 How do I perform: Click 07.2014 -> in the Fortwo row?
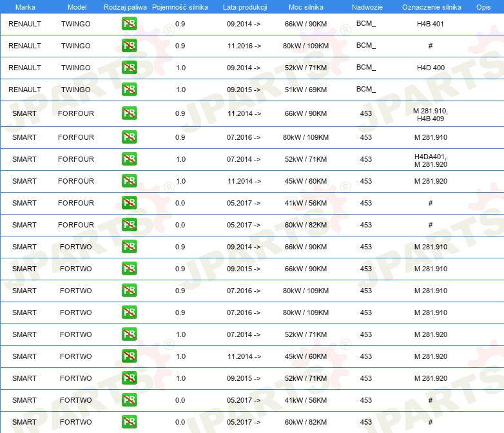244,334
